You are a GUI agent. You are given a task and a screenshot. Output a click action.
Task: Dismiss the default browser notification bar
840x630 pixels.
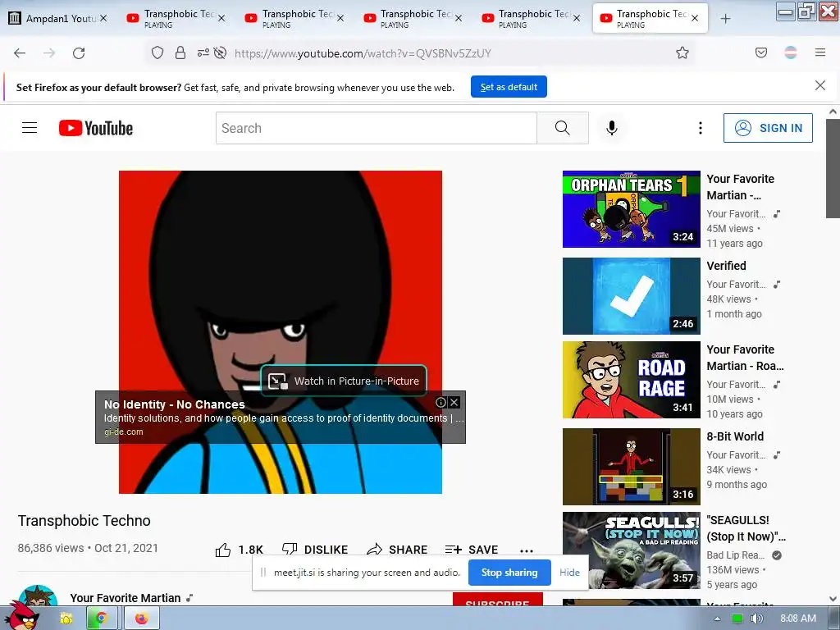(x=819, y=85)
